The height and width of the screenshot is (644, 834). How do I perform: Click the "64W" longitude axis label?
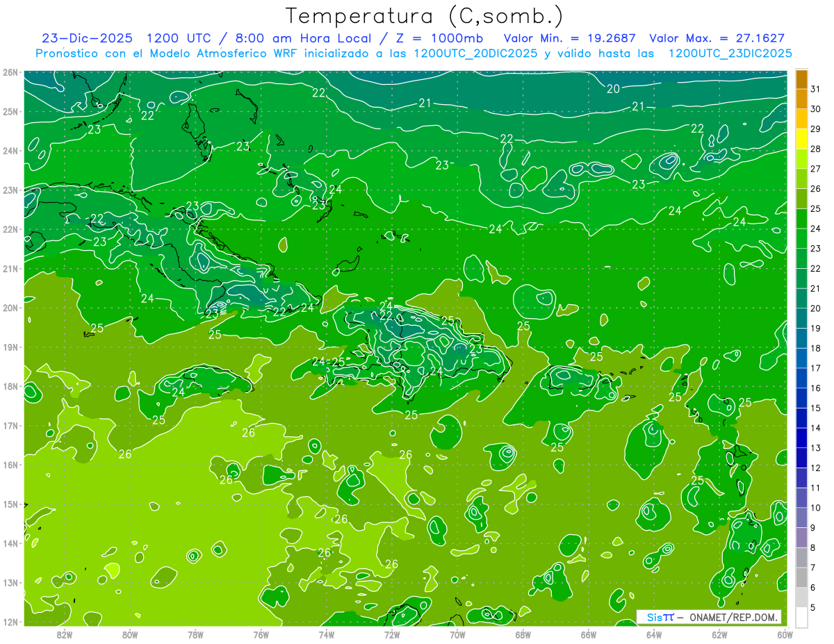[654, 634]
